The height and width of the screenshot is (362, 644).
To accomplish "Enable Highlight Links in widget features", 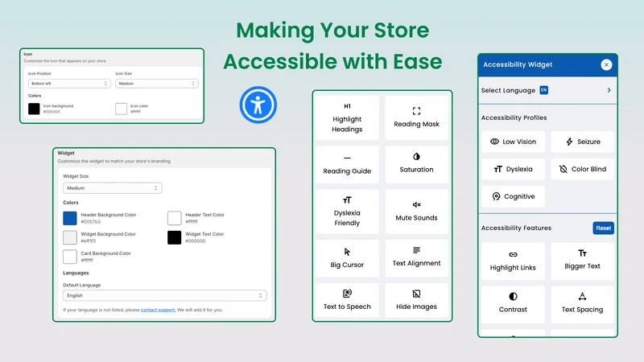I will pyautogui.click(x=513, y=261).
